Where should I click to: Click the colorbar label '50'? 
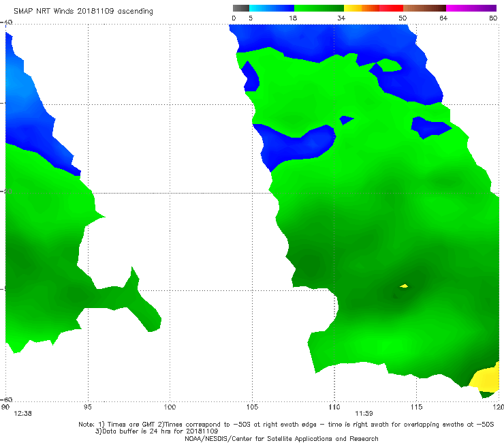point(403,18)
